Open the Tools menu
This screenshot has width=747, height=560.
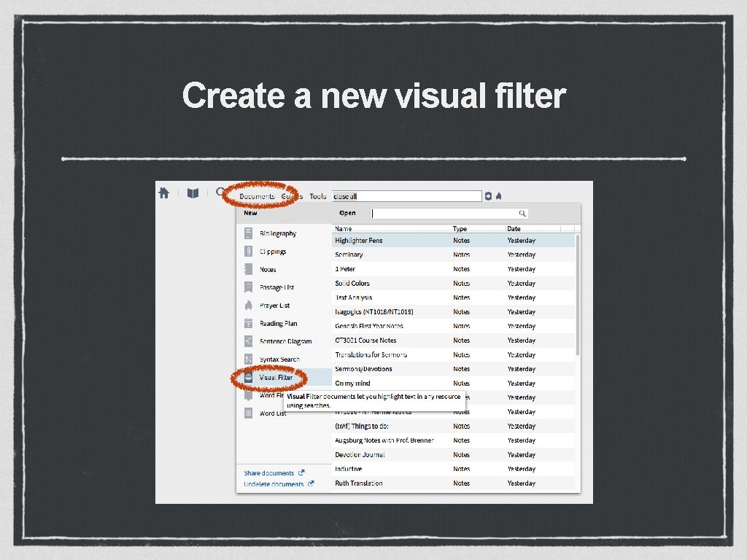pos(318,196)
